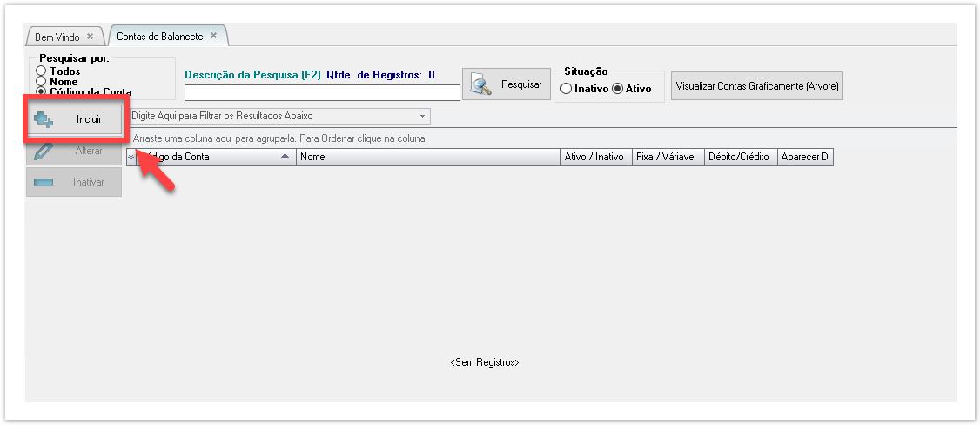Click the Débito/Crédito column header
The width and height of the screenshot is (980, 425).
point(740,158)
